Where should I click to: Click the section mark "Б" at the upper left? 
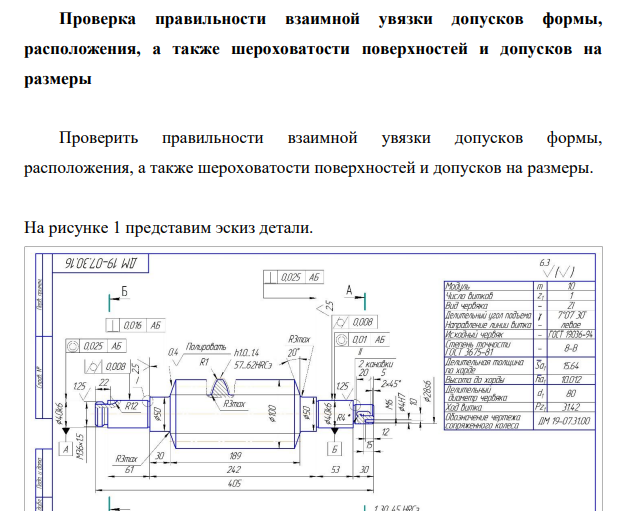coord(125,292)
